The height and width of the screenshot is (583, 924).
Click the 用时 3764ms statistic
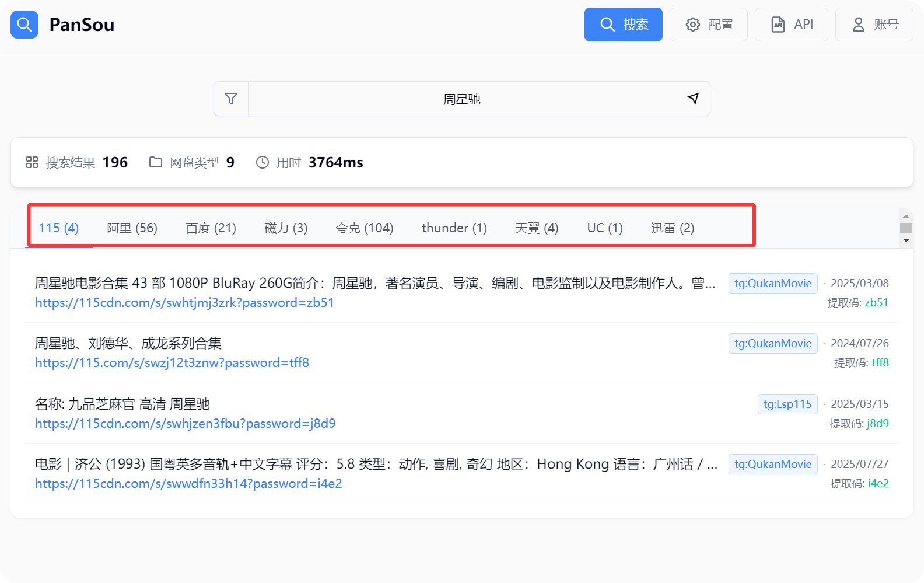click(x=310, y=162)
